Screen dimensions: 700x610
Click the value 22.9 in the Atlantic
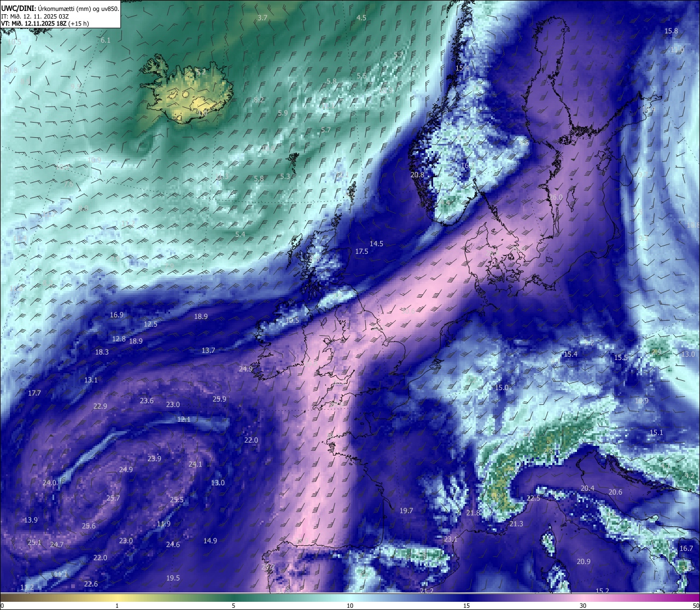[x=100, y=406]
